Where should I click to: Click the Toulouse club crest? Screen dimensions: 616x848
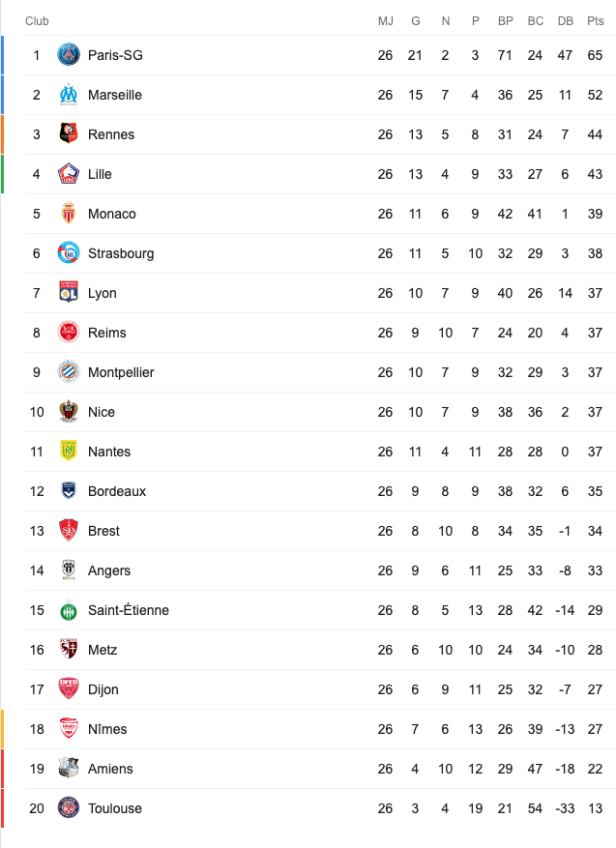click(68, 808)
